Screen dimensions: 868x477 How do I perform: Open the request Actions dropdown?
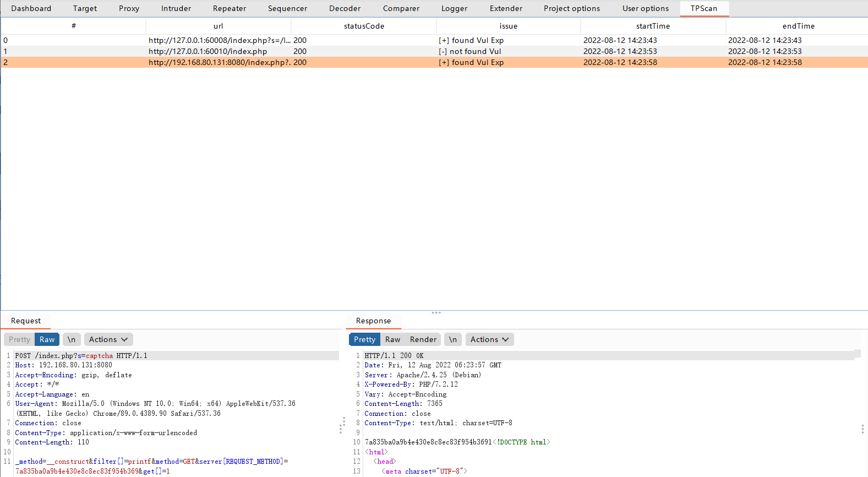point(108,339)
